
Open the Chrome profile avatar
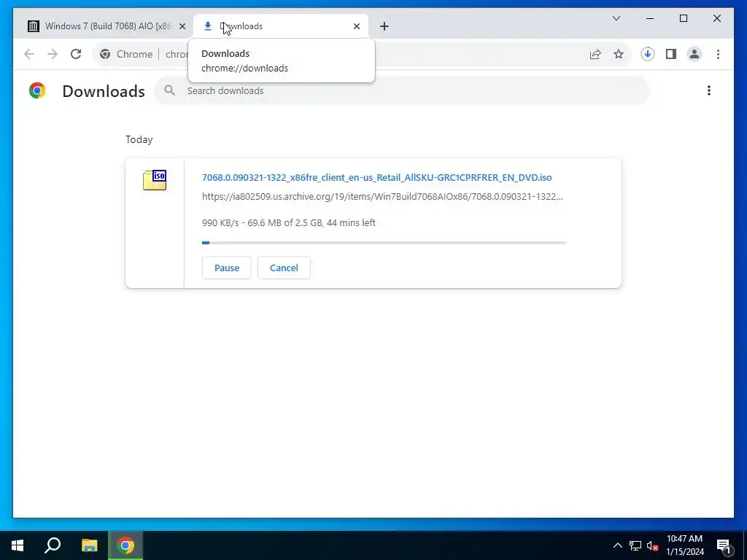(x=694, y=54)
